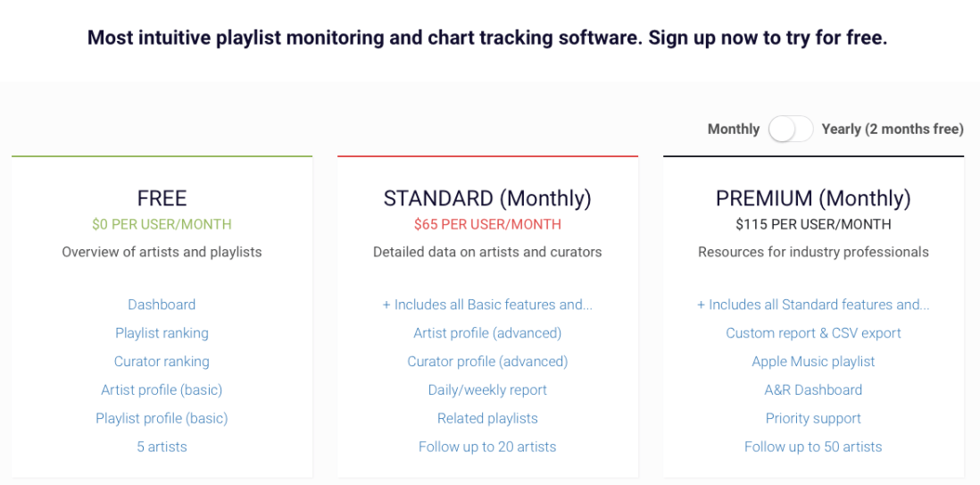Select Follow up to 20 artists

(487, 447)
